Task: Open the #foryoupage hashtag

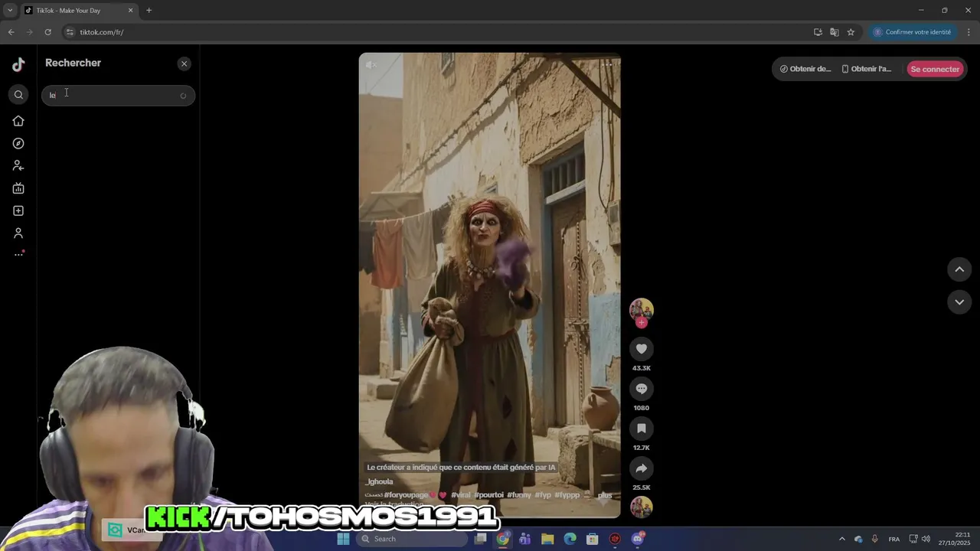Action: pyautogui.click(x=406, y=495)
